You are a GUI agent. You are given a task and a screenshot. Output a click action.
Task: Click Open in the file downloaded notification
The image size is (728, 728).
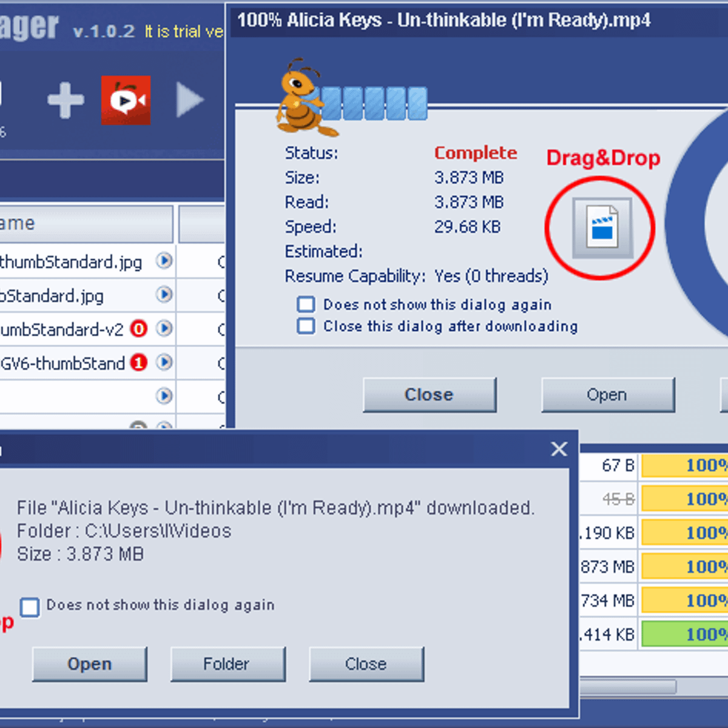(90, 664)
